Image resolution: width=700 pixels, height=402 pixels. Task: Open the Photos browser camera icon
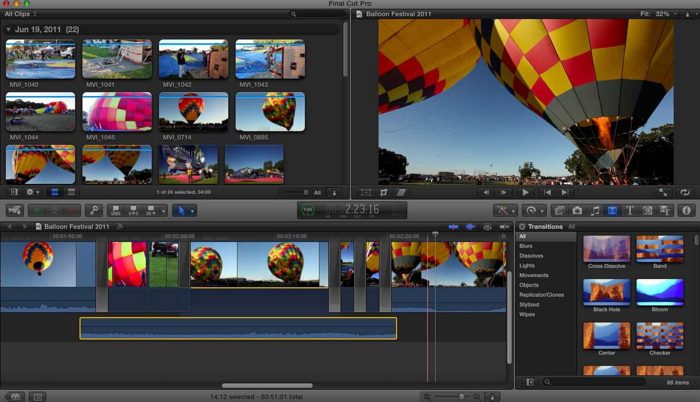(577, 210)
